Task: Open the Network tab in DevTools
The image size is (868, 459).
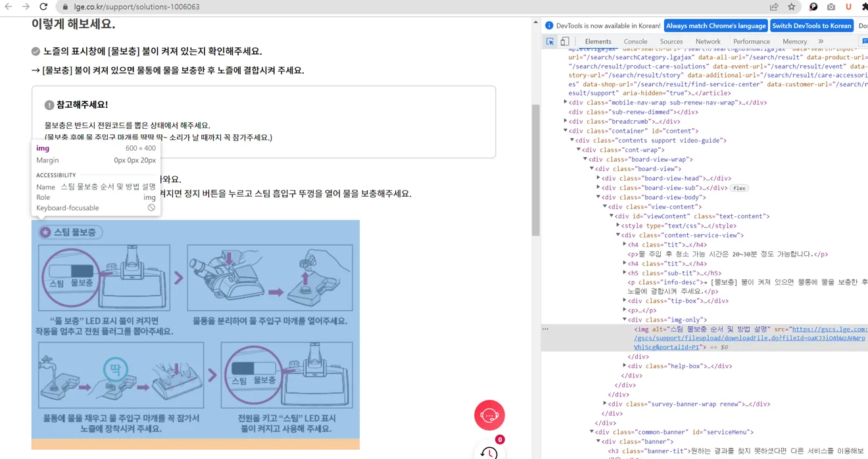Action: 708,41
